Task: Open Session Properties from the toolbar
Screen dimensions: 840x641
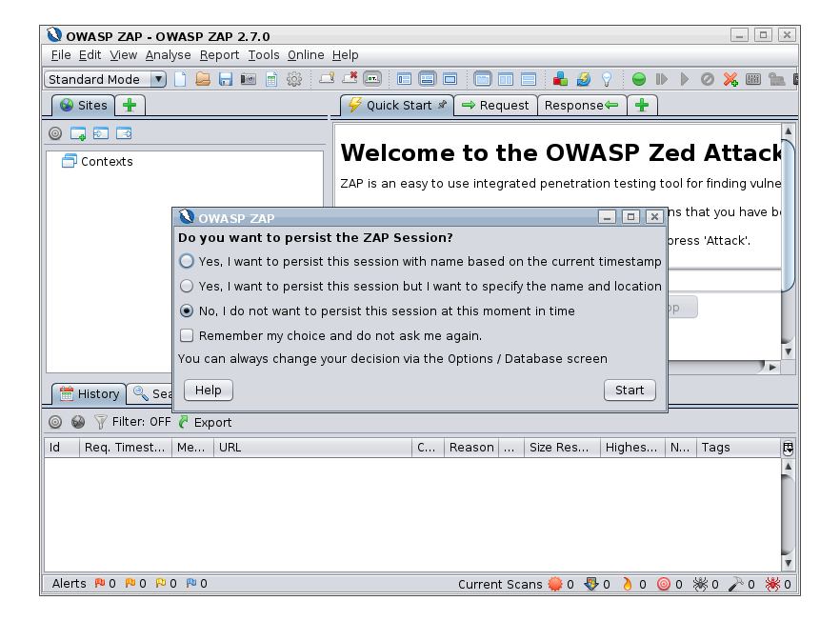Action: pos(271,79)
